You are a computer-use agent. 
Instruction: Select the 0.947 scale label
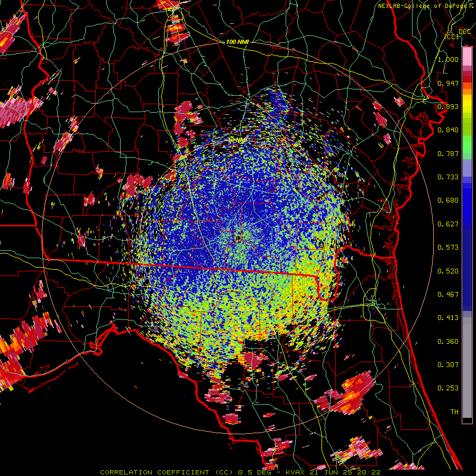coord(448,83)
